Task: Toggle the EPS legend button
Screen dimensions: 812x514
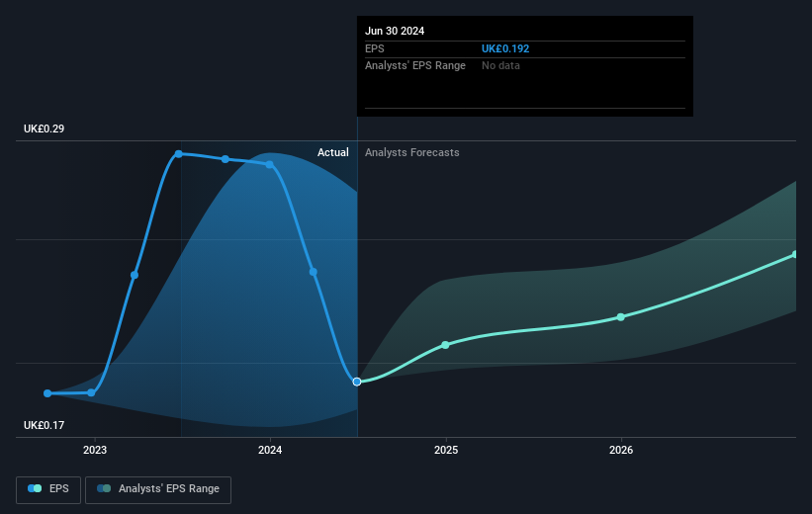Action: pos(48,489)
